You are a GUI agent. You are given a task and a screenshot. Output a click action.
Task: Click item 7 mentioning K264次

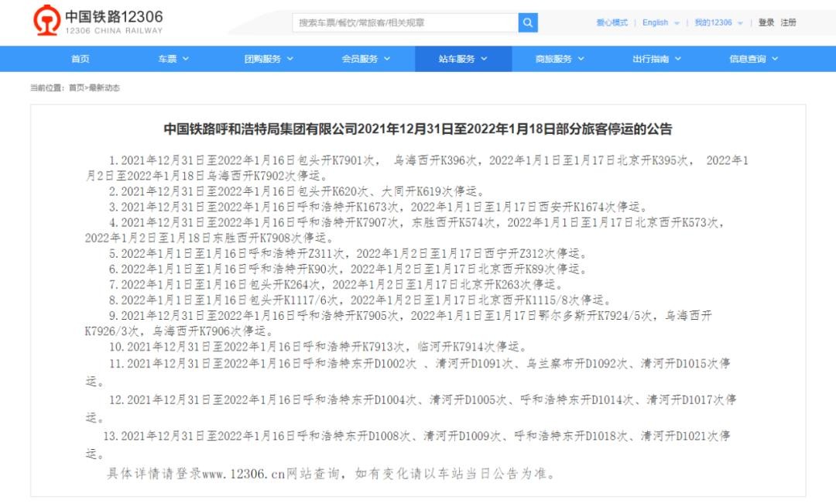coord(335,284)
